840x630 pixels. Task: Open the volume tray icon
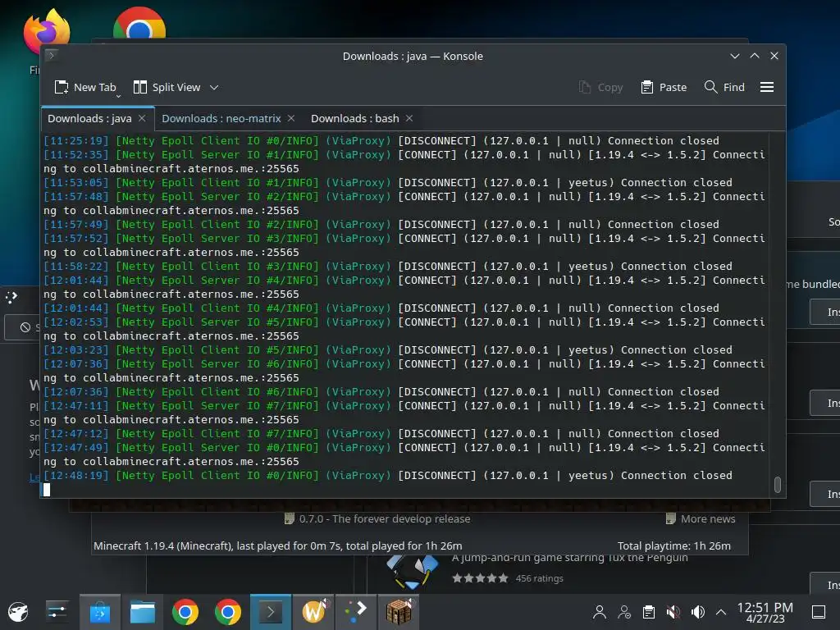point(697,612)
